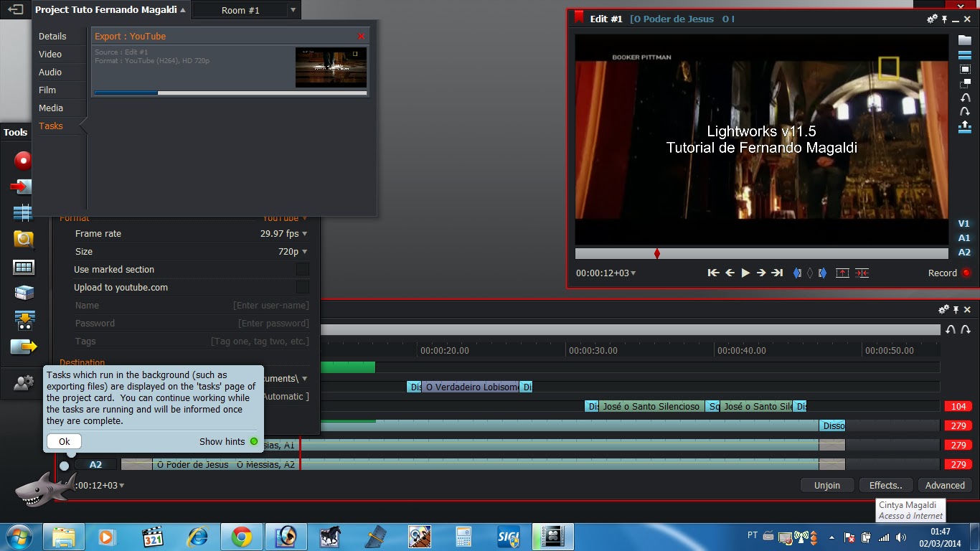Open the stacked racks tool in Tools
This screenshot has height=551, width=980.
24,293
